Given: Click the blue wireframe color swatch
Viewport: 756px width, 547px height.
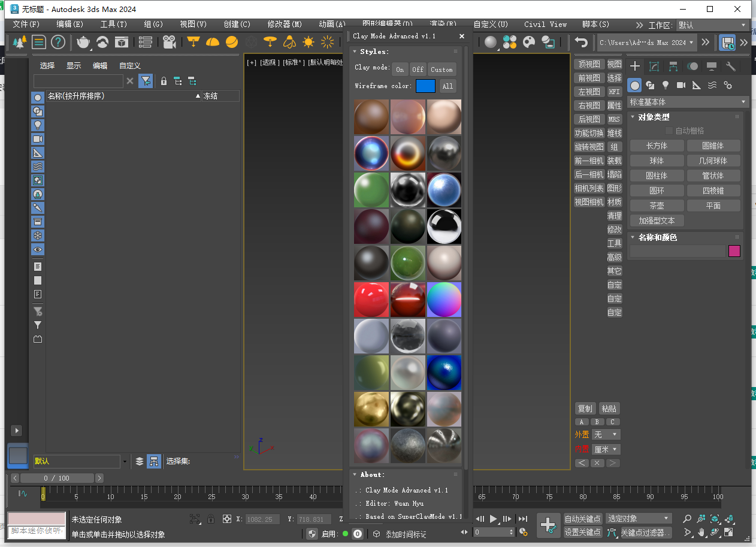Looking at the screenshot, I should 425,86.
